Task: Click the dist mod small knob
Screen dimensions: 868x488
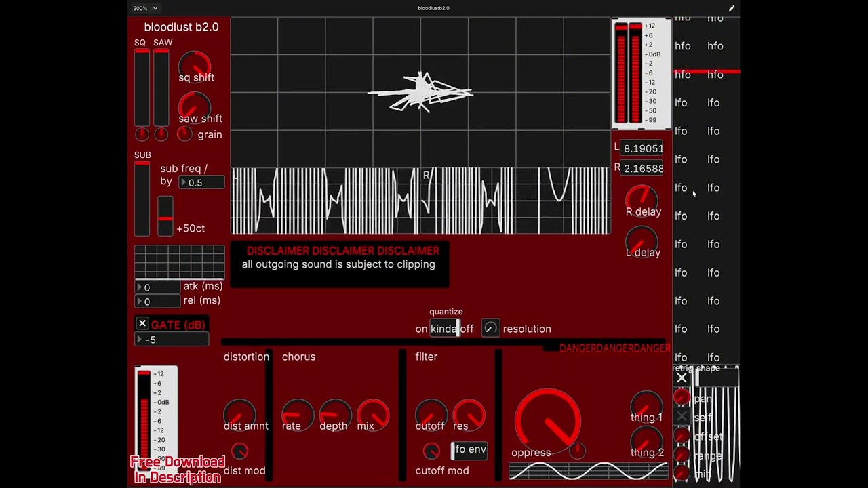Action: coord(239,451)
